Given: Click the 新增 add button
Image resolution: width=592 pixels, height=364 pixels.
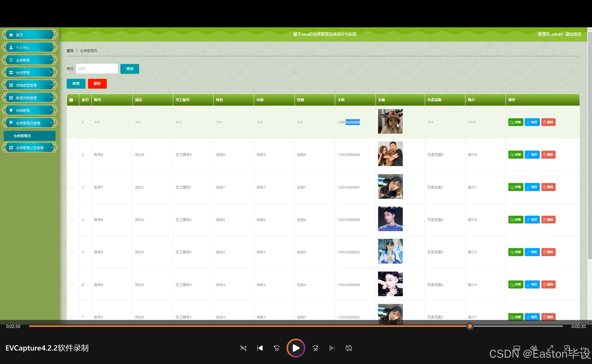Looking at the screenshot, I should point(76,84).
